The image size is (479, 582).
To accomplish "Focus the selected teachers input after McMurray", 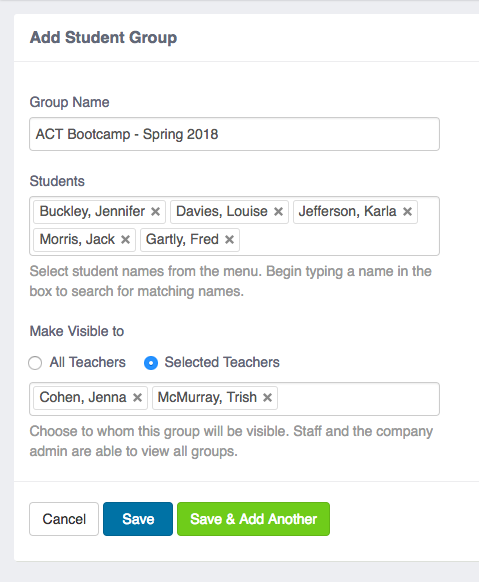I will [x=358, y=398].
